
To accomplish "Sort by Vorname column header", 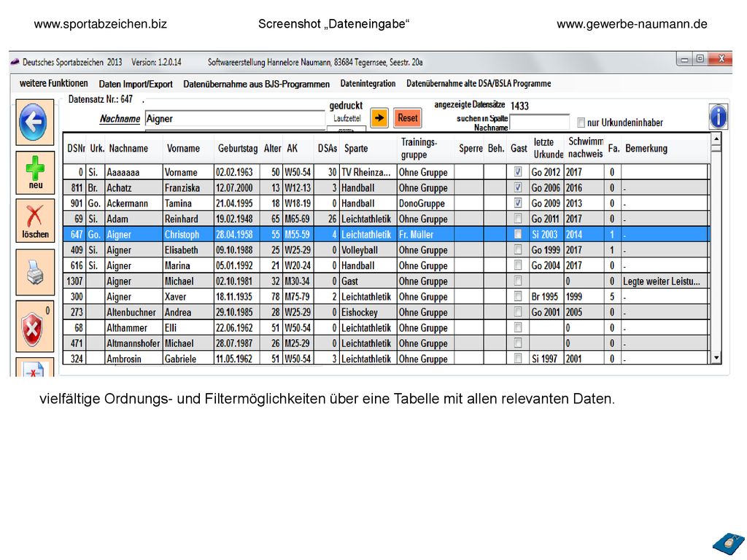I will [183, 148].
